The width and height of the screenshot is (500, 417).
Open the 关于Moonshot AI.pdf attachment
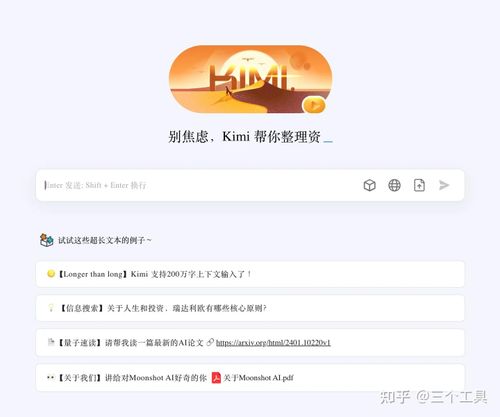258,378
